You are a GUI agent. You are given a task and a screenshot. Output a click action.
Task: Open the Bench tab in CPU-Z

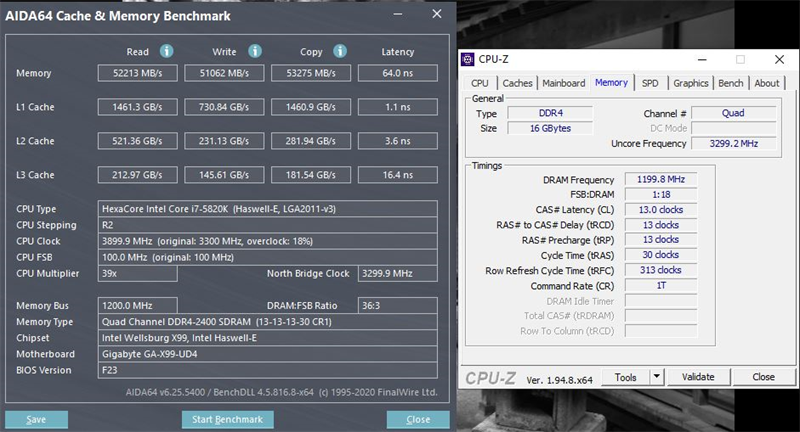[x=731, y=83]
